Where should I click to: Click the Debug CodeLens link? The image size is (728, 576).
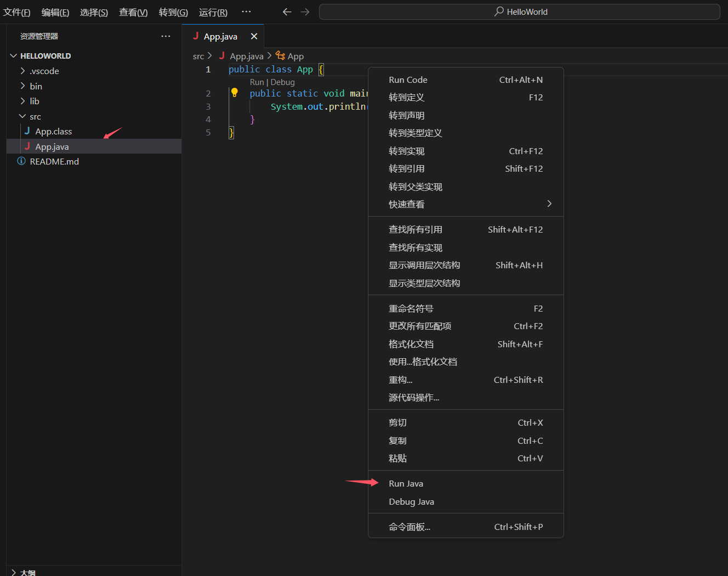click(x=283, y=82)
